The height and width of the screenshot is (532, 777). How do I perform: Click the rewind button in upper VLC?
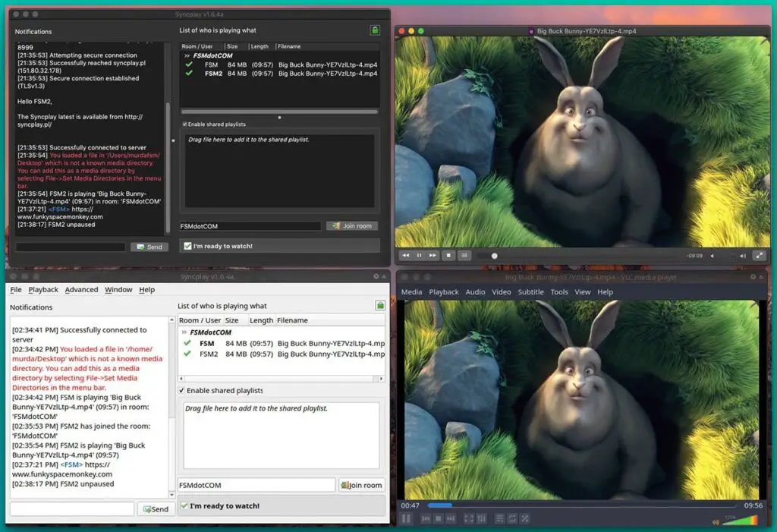coord(406,256)
